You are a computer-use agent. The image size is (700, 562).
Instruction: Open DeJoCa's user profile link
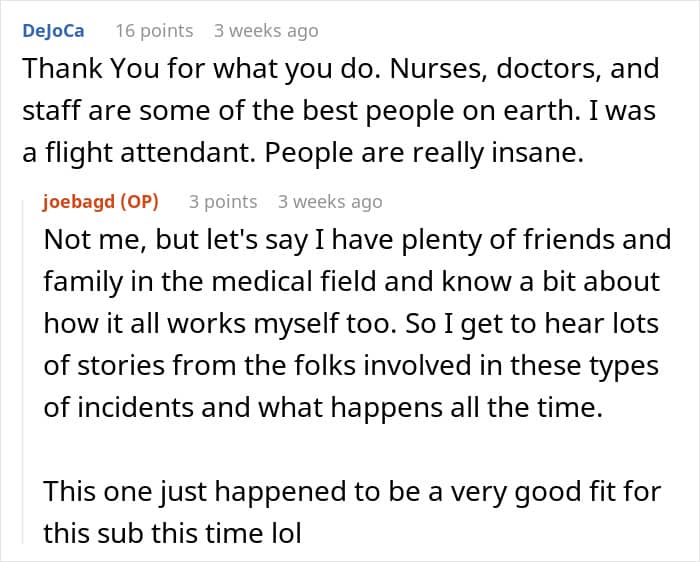tap(52, 30)
